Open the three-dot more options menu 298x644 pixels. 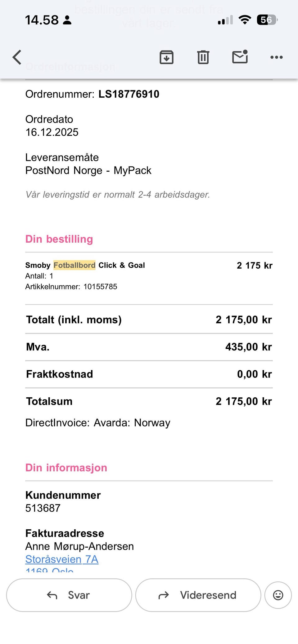point(276,57)
